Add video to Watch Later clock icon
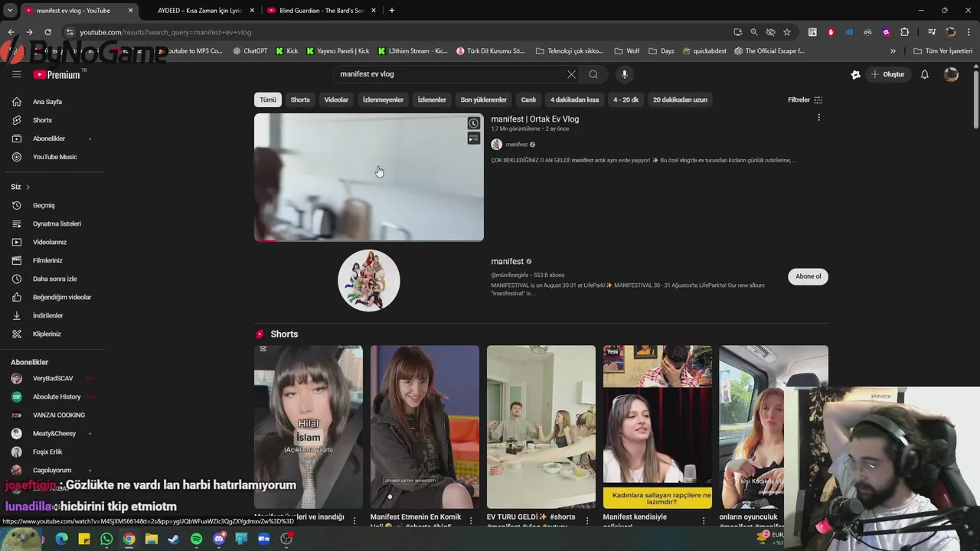Image resolution: width=980 pixels, height=551 pixels. (x=474, y=123)
